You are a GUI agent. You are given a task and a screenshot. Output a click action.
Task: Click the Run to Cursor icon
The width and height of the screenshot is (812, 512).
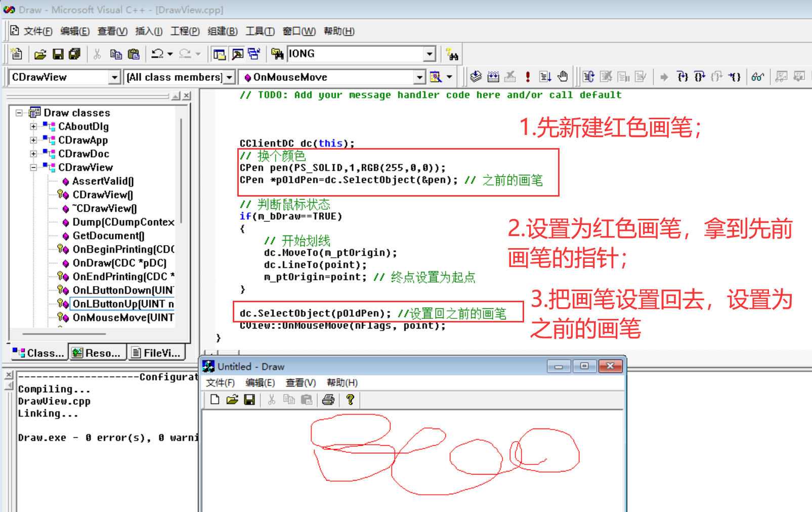735,77
